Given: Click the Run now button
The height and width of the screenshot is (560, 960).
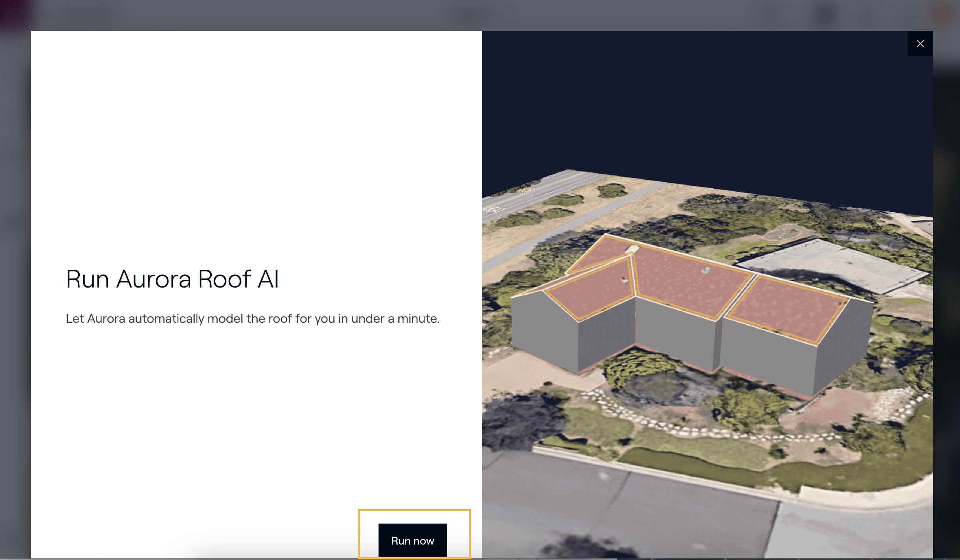Looking at the screenshot, I should pos(413,541).
